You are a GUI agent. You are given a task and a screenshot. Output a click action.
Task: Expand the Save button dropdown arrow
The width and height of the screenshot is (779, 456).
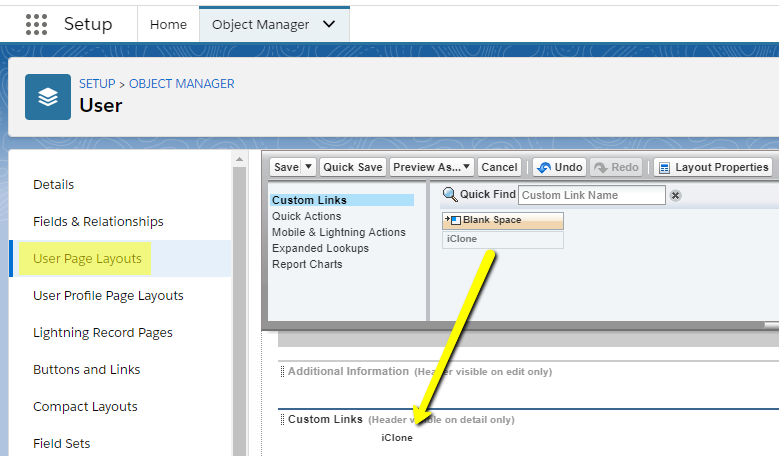point(309,166)
